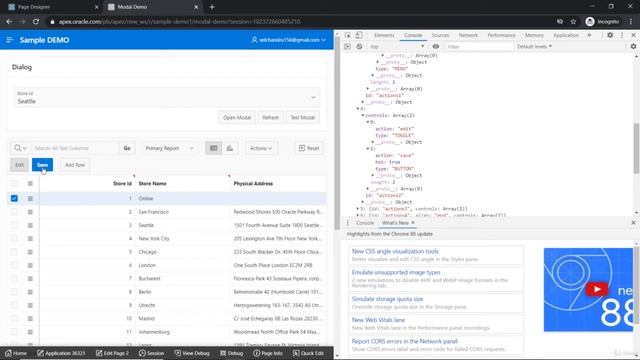
Task: Click the Refresh button
Action: coord(271,118)
